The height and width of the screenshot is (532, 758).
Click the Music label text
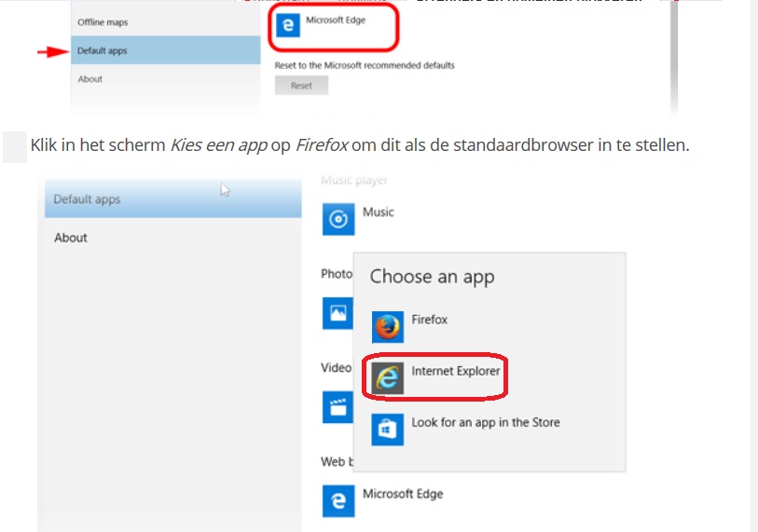click(x=378, y=211)
